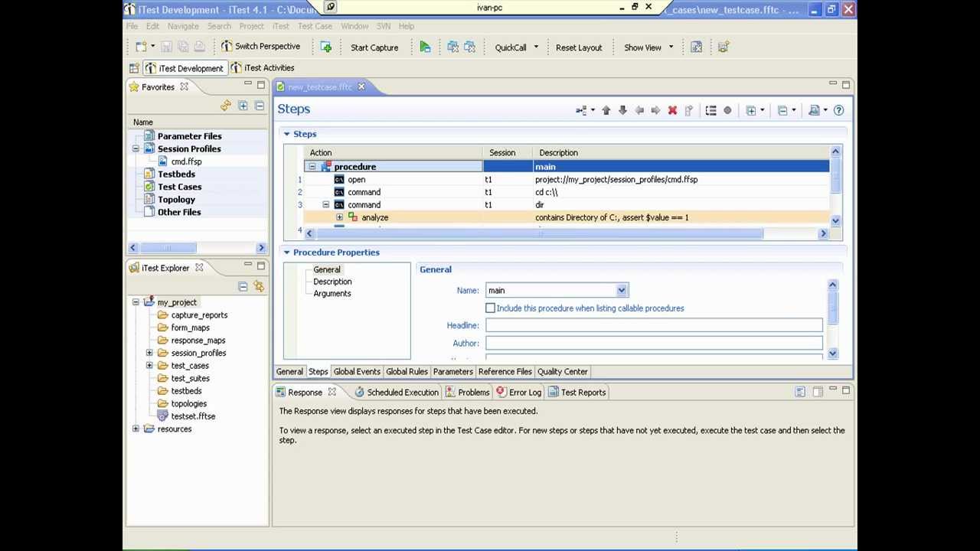Collapse the Steps section triangle
Screen dimensions: 980x551
(287, 134)
